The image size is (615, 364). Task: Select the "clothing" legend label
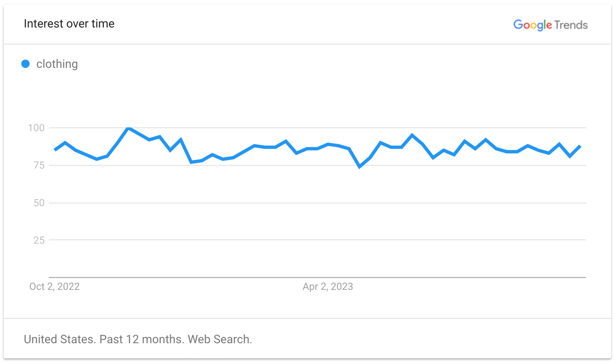tap(57, 64)
